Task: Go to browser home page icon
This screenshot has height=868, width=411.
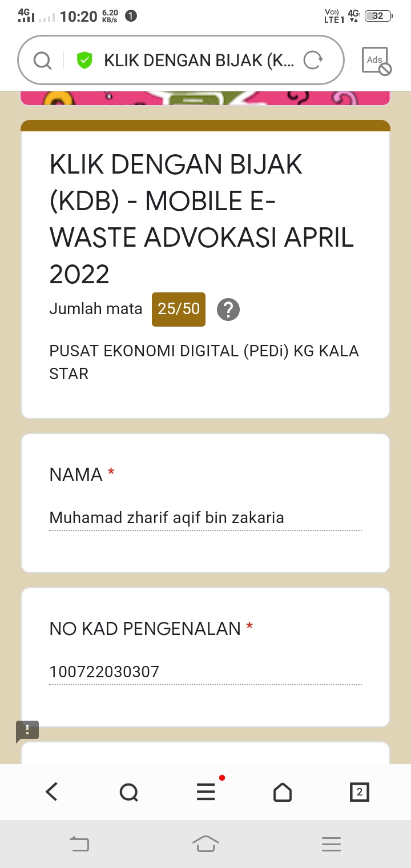Action: point(283,792)
